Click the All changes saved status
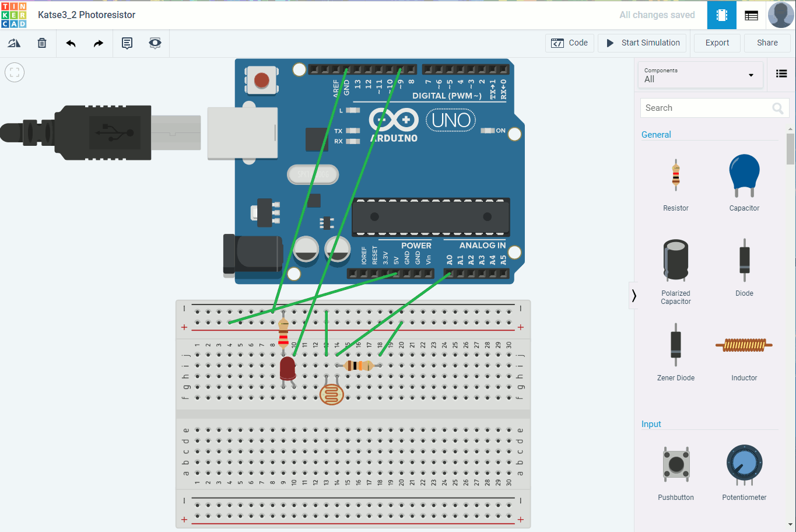The image size is (796, 532). [x=657, y=15]
